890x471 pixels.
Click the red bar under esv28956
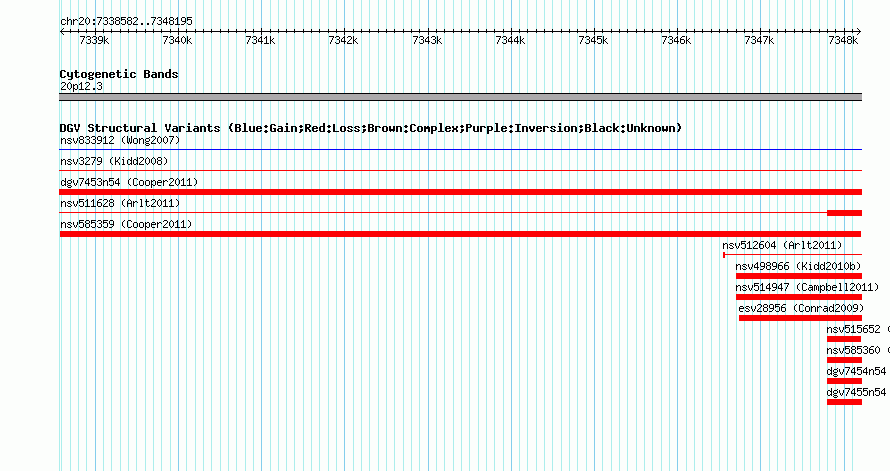[x=800, y=318]
